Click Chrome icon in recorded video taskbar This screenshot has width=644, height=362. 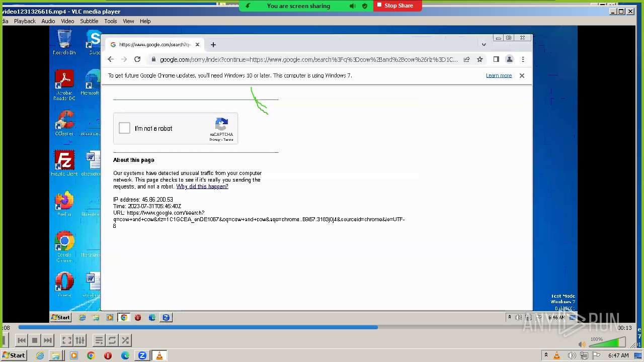124,317
